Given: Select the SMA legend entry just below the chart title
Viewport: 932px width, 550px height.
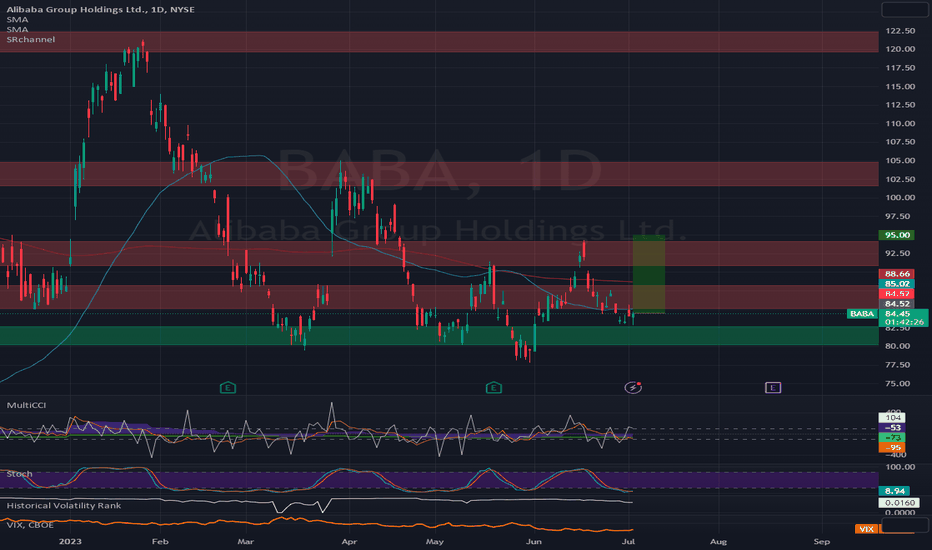Looking at the screenshot, I should click(17, 19).
